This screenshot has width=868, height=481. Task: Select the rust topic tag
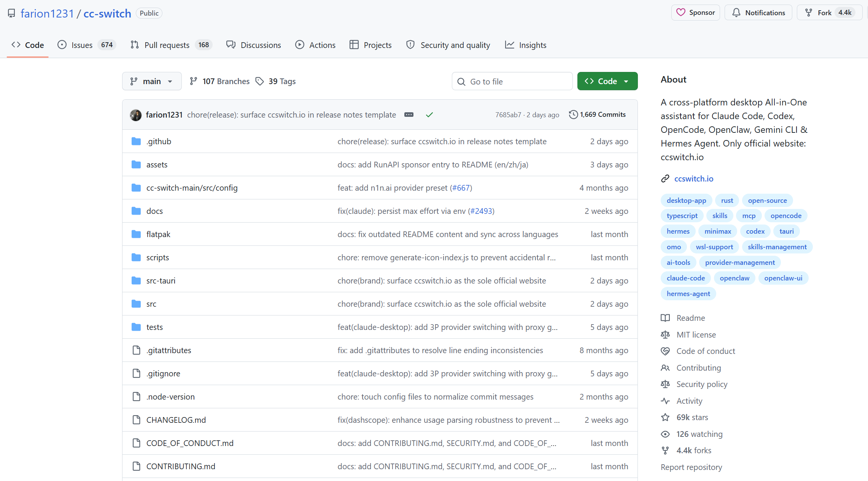click(727, 201)
